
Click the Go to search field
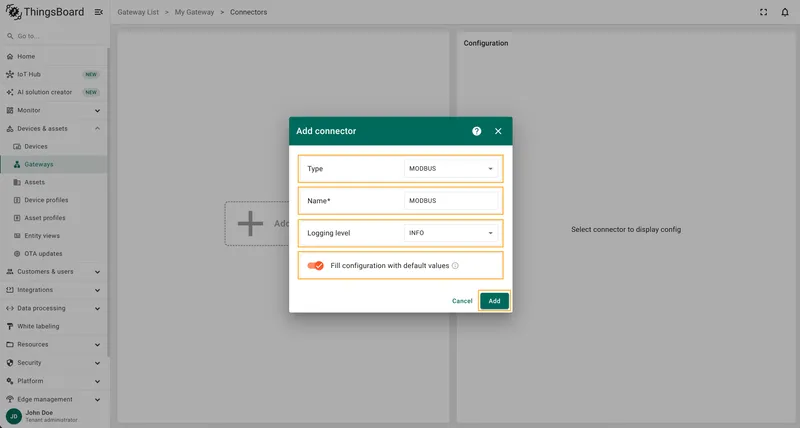pyautogui.click(x=54, y=36)
